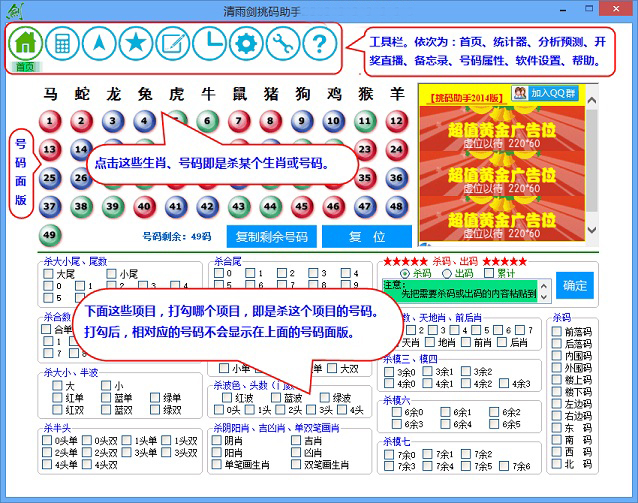Click the 加入QQ群 link button

[x=548, y=93]
